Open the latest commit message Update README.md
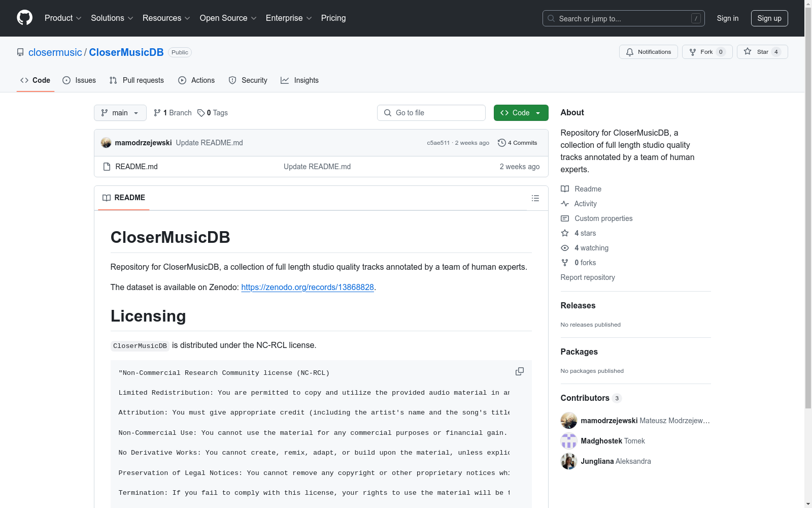This screenshot has height=508, width=812. pos(209,143)
